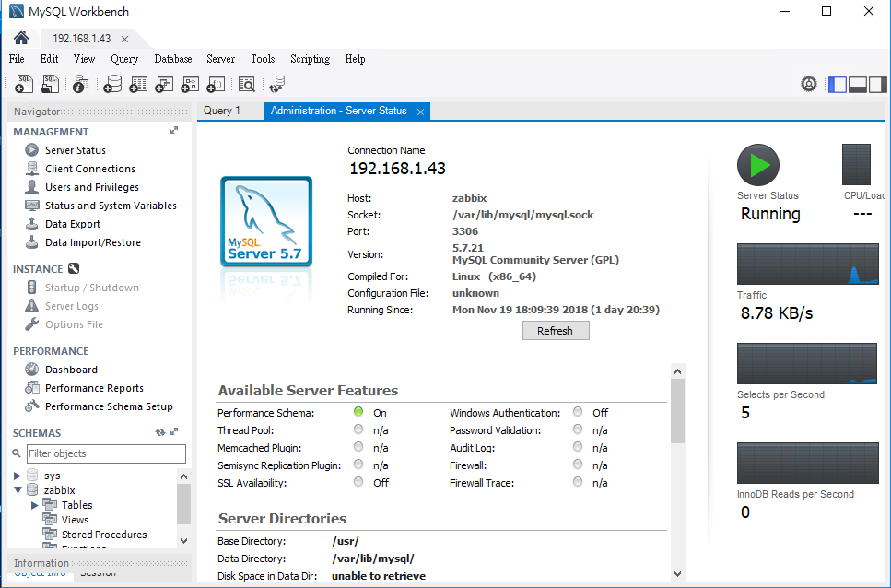Close the 192.168.1.43 connection tab
This screenshot has height=588, width=891.
124,40
